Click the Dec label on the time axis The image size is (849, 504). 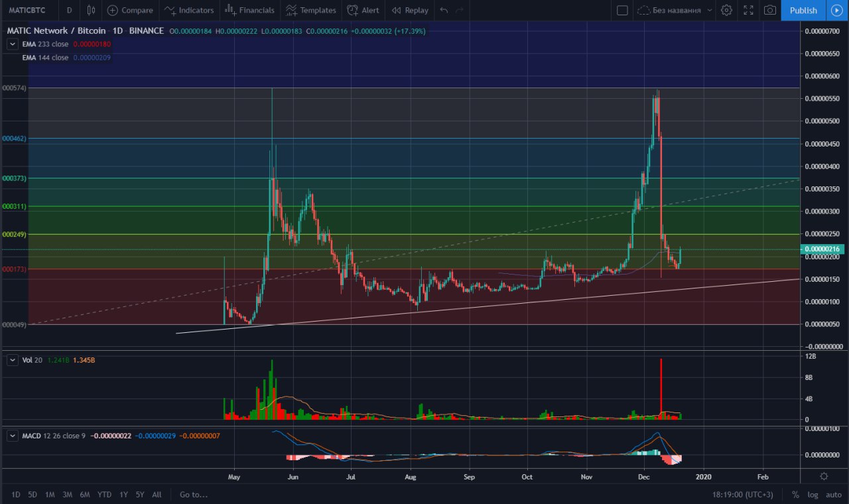644,476
